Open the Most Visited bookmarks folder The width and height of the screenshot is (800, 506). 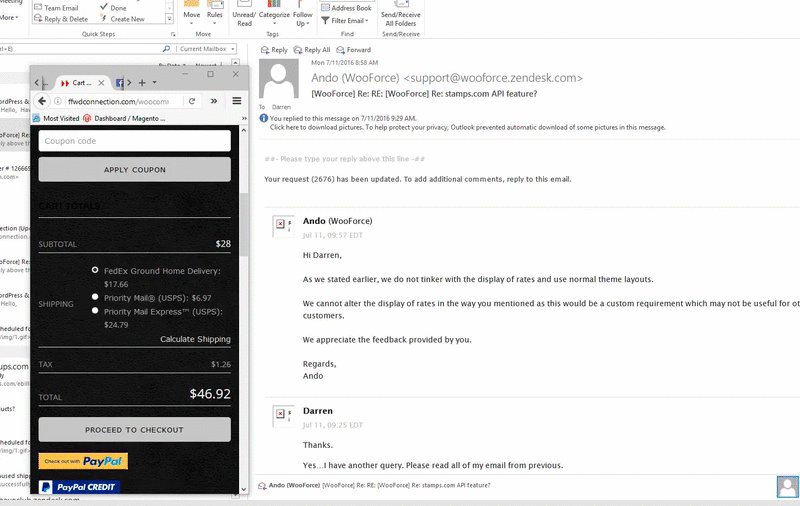[x=56, y=118]
